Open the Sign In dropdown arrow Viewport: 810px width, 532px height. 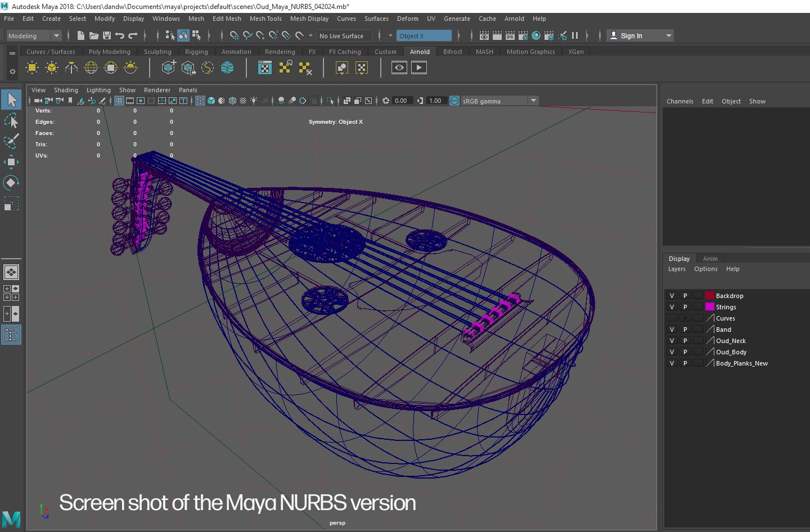click(668, 36)
